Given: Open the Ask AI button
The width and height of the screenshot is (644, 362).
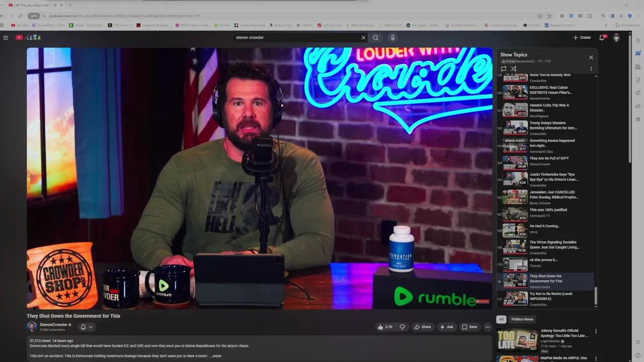Looking at the screenshot, I should [x=446, y=327].
